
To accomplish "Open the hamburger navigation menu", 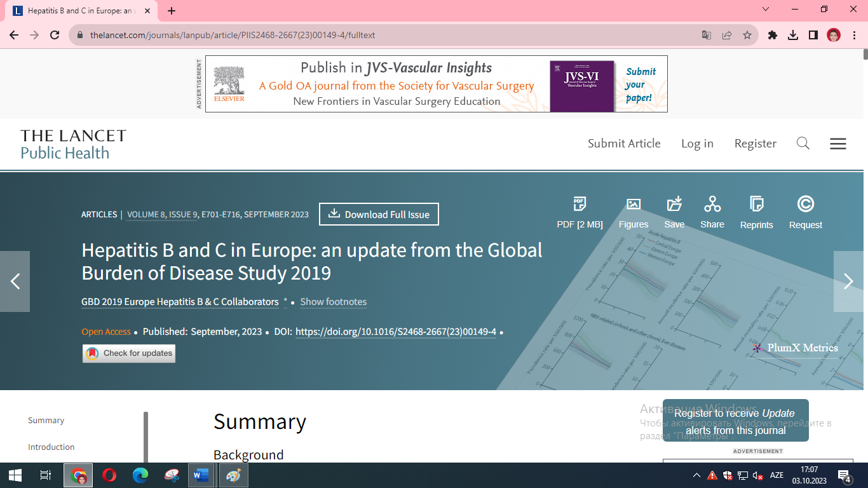I will pos(837,144).
